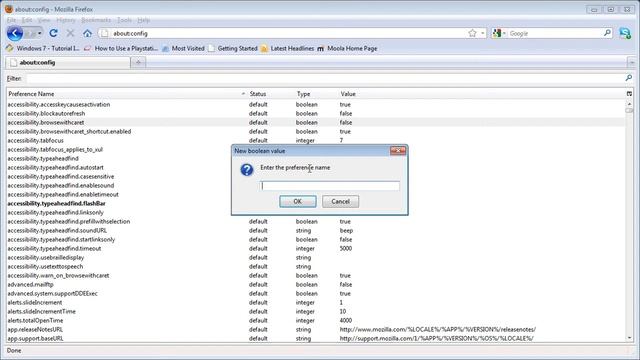Select accessibility.typeaheadfind.timeout row
This screenshot has width=640, height=360.
tap(316, 248)
